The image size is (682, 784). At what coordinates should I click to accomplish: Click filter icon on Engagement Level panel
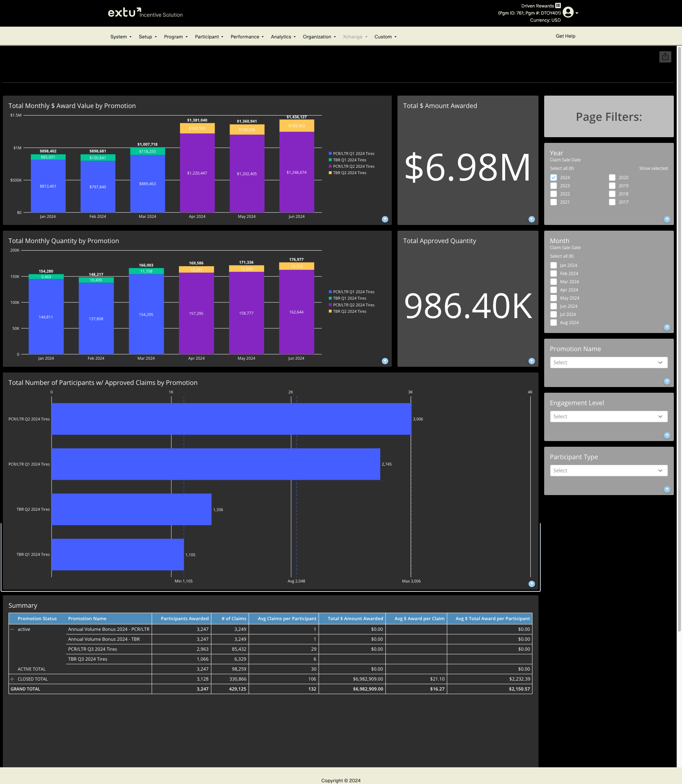coord(667,435)
